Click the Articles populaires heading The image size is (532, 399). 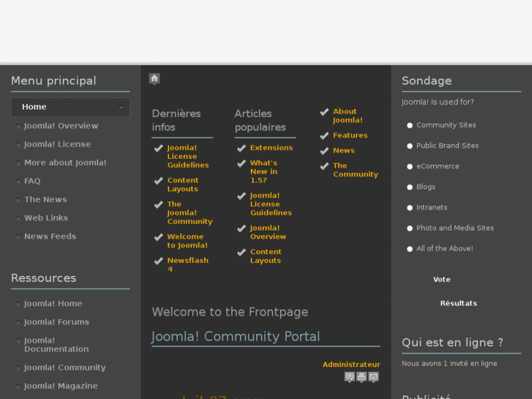261,120
